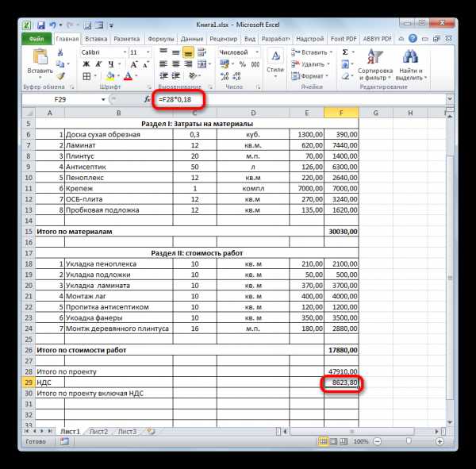This screenshot has height=469, width=476.
Task: Open the font size 11 dropdown
Action: [x=148, y=52]
